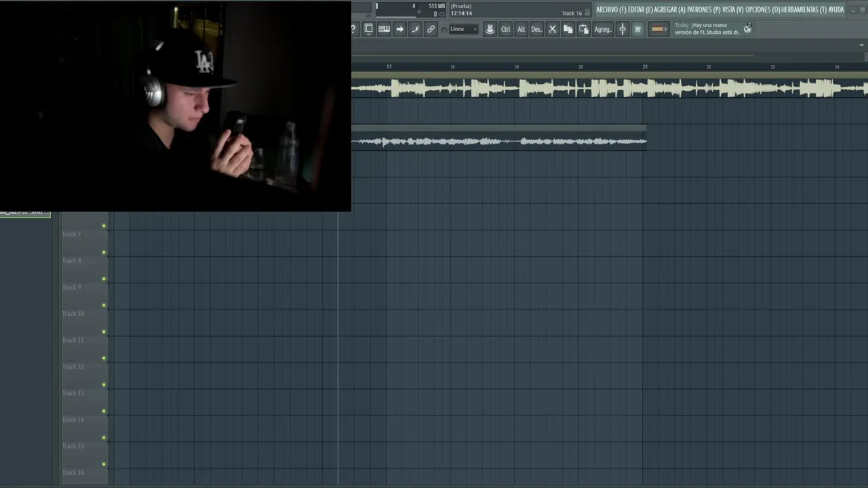Screen dimensions: 868x488
Task: Click the FL Studio news update message
Action: pos(706,28)
